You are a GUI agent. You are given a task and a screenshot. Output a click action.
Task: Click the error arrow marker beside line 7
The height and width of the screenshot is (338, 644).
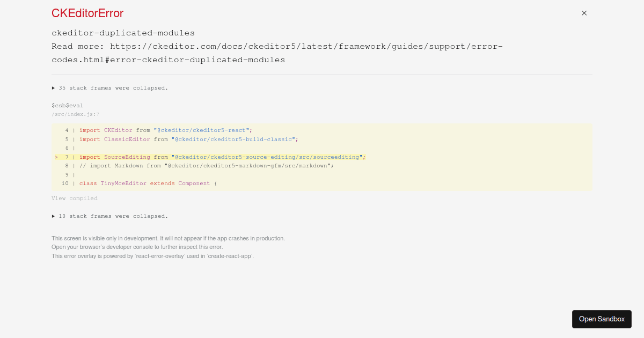pyautogui.click(x=56, y=157)
